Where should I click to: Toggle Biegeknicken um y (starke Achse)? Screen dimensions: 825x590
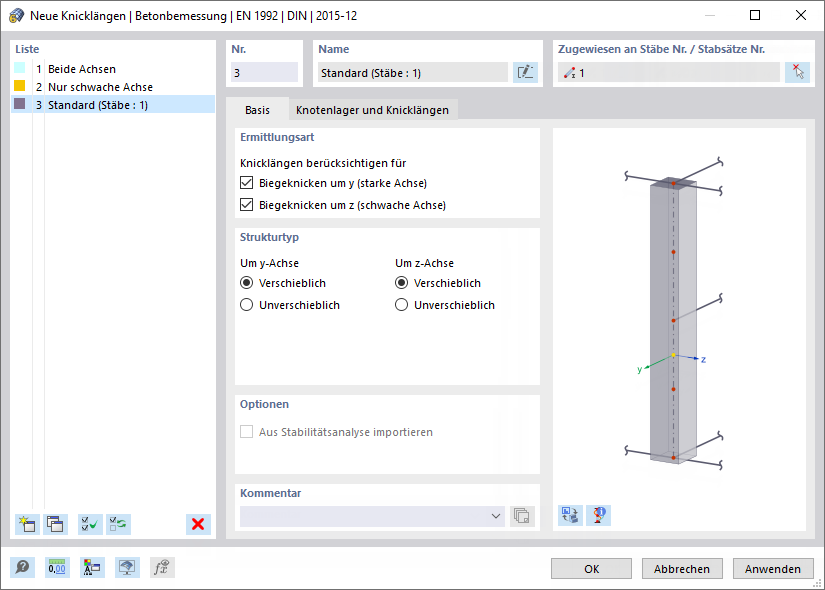[246, 183]
